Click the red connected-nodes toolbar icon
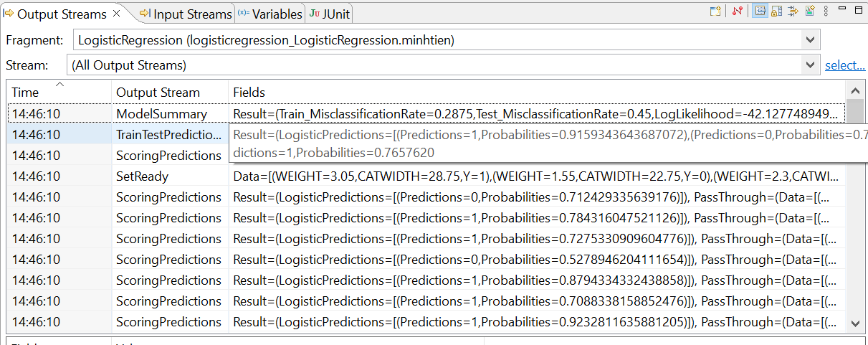868x345 pixels. click(738, 11)
